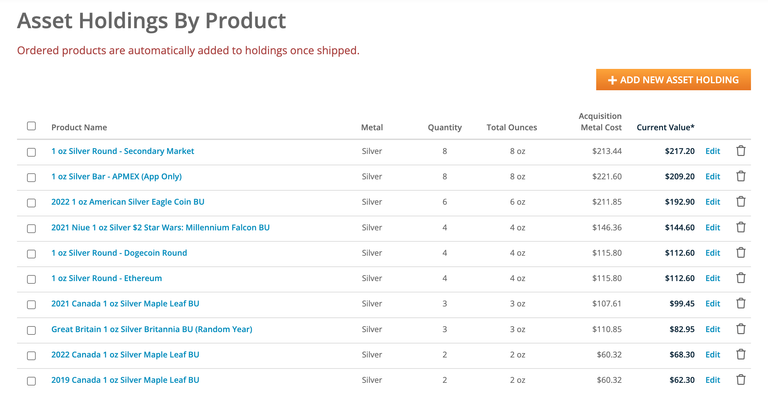Screen dimensions: 768x396
Task: Remove 2022 American Silver Eagle Coin holding
Action: [741, 202]
